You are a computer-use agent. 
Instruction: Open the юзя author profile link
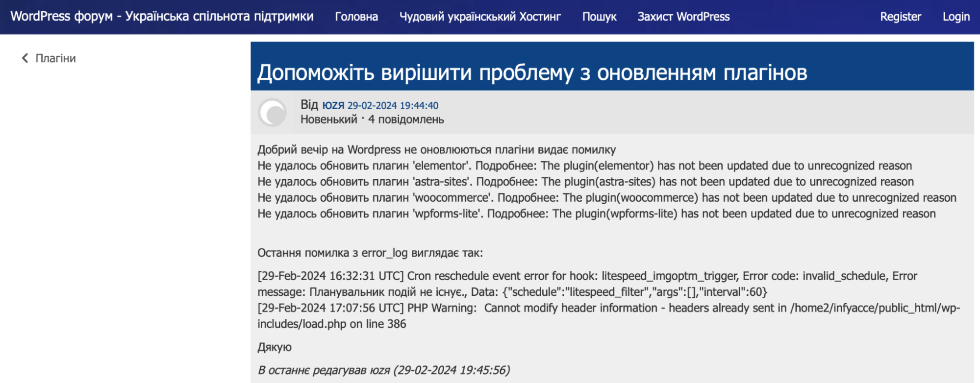click(333, 105)
